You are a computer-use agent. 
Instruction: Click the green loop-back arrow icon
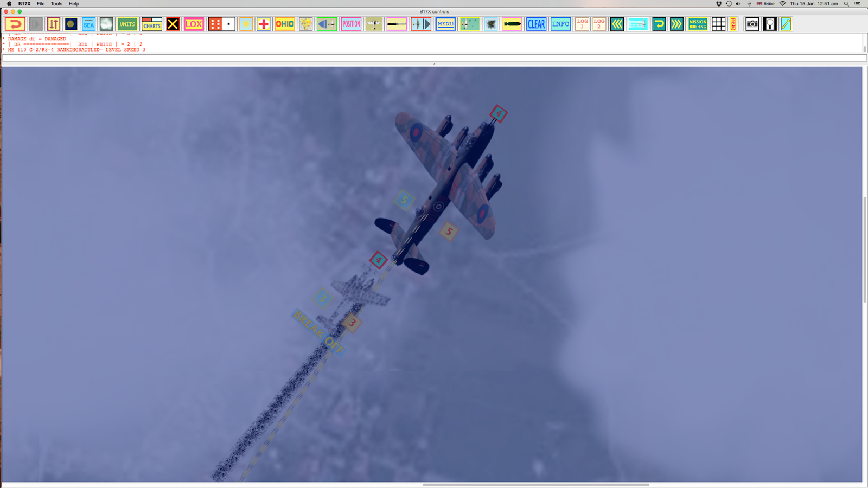659,24
